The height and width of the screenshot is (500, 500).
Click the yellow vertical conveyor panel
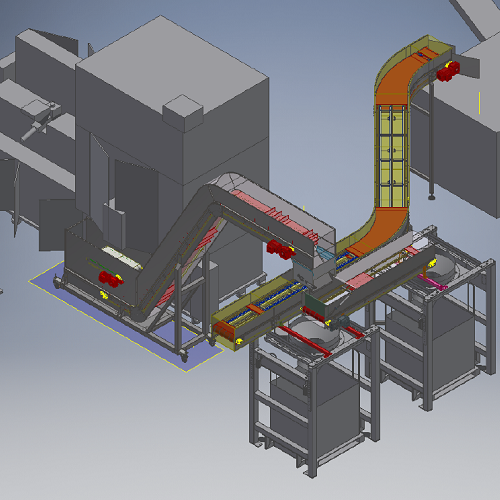tap(392, 156)
